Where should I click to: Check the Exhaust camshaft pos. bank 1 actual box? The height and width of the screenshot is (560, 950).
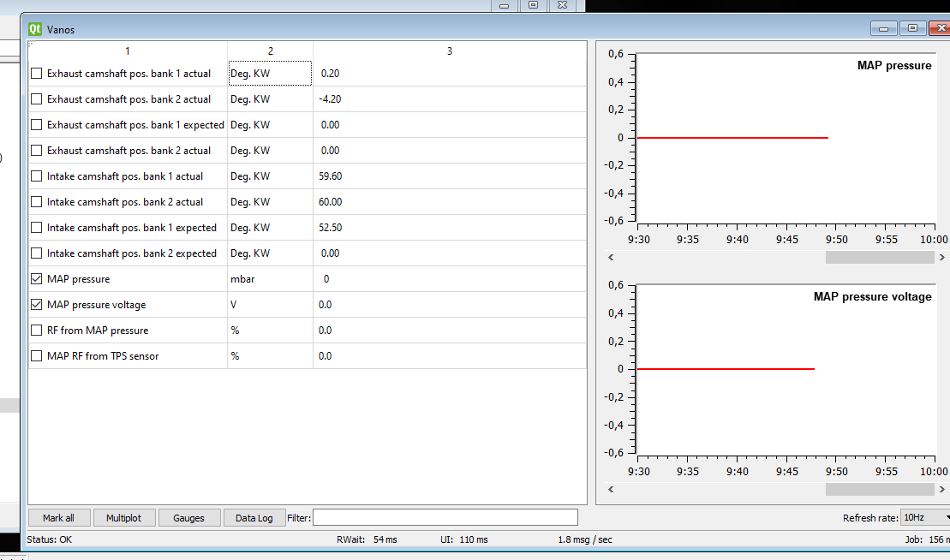[x=36, y=74]
